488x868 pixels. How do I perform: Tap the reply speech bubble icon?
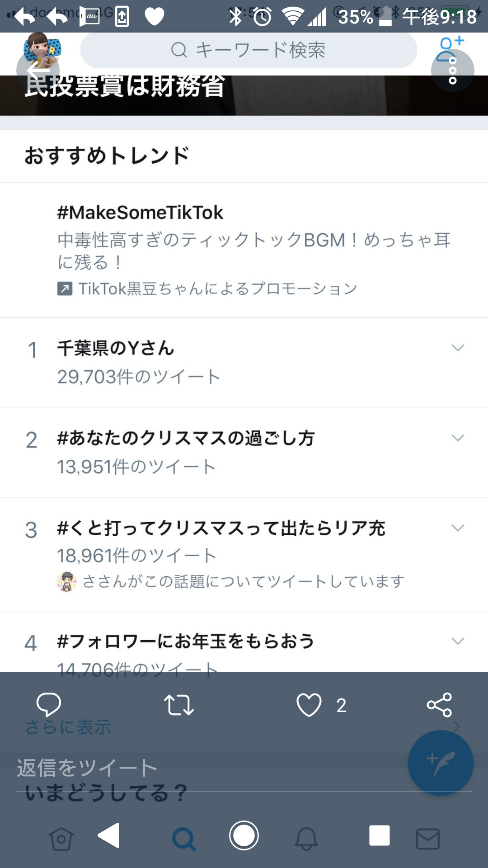tap(48, 704)
